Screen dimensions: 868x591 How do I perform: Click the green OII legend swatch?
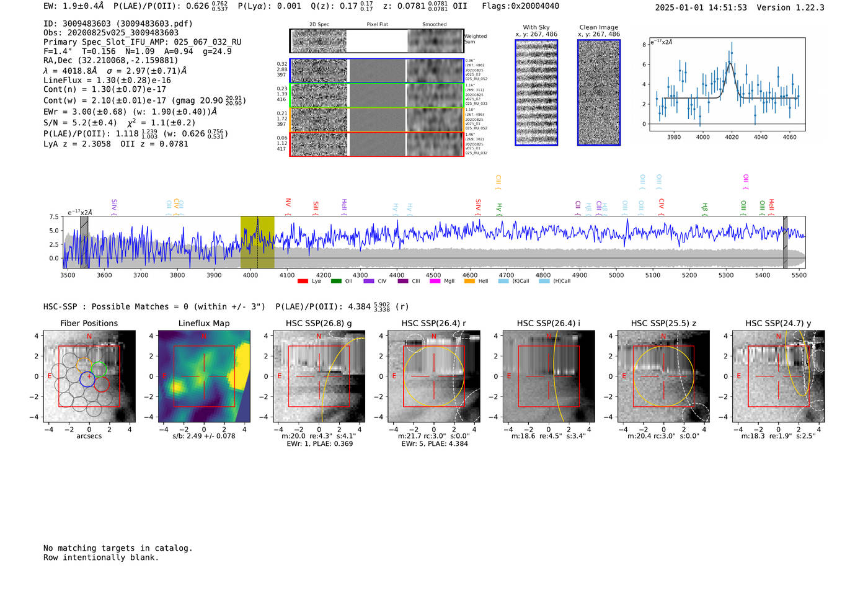pos(336,281)
